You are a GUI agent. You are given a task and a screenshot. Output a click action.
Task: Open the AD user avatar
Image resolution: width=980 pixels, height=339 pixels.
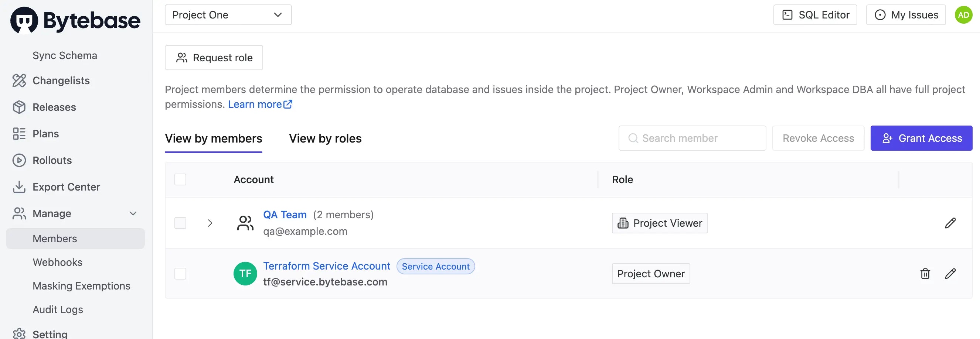coord(963,15)
